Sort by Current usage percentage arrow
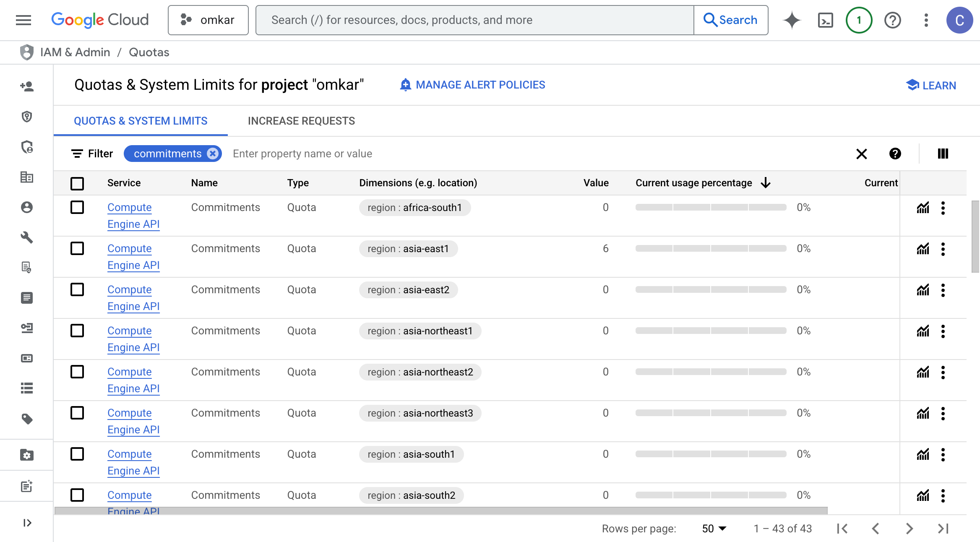Image resolution: width=980 pixels, height=542 pixels. click(x=766, y=183)
